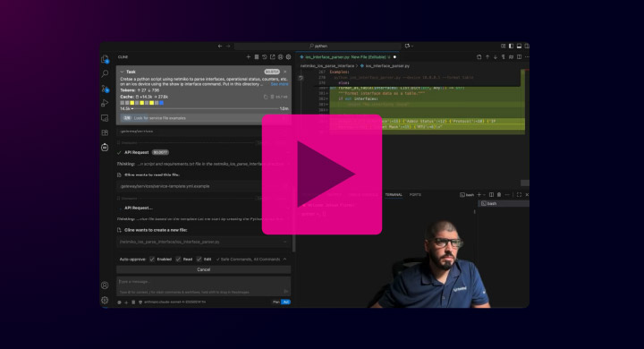Click the blue block in token timeline
The height and width of the screenshot is (349, 644).
pos(161,103)
